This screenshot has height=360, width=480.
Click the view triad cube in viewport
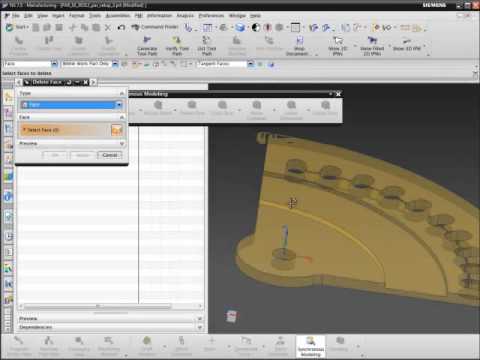[x=232, y=316]
